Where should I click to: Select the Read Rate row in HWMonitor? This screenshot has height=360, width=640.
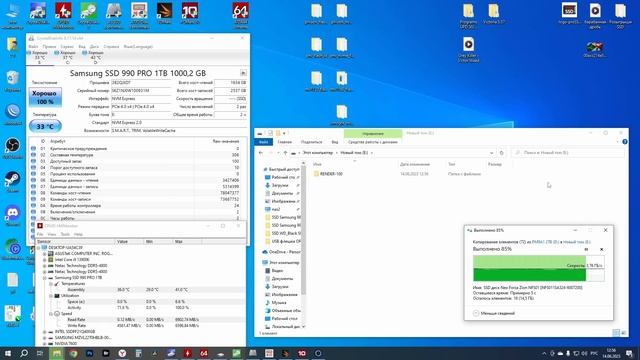141,320
